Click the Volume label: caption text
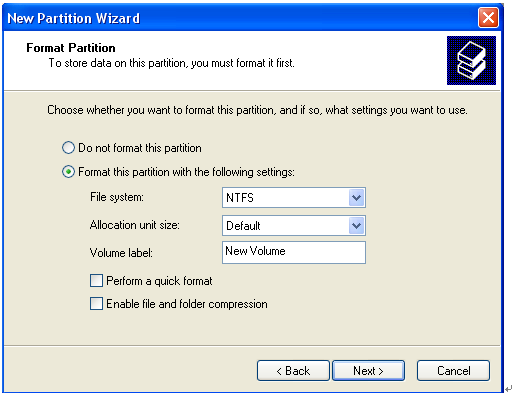Image resolution: width=515 pixels, height=400 pixels. (121, 253)
